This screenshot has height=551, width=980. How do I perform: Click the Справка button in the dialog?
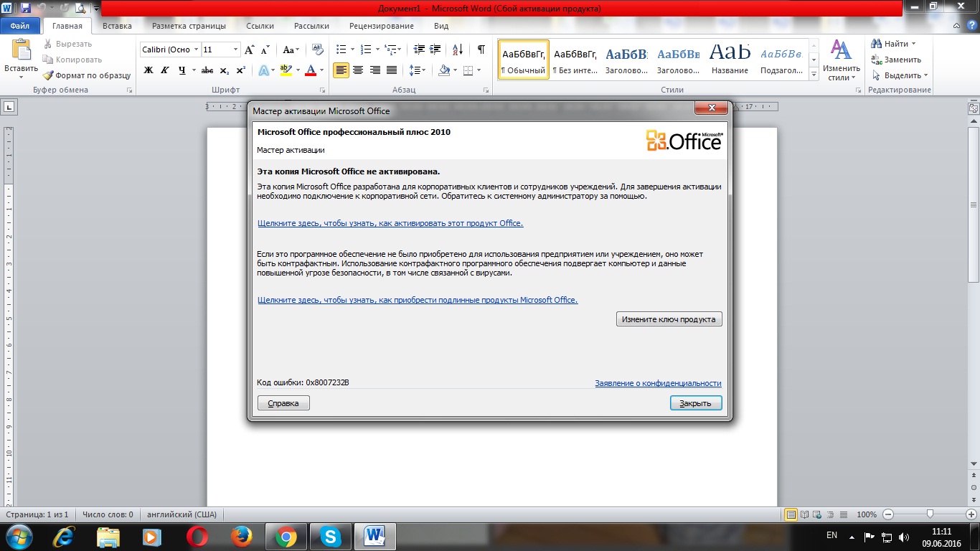283,403
